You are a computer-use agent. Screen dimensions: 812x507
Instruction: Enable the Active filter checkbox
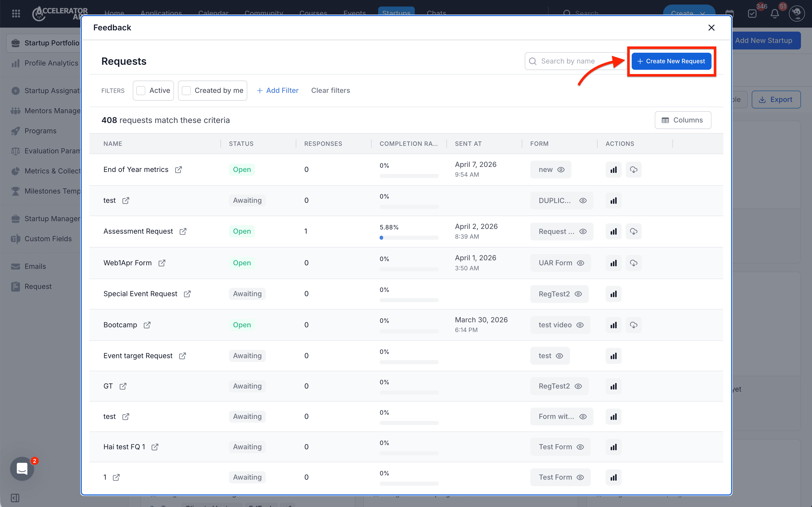(141, 91)
